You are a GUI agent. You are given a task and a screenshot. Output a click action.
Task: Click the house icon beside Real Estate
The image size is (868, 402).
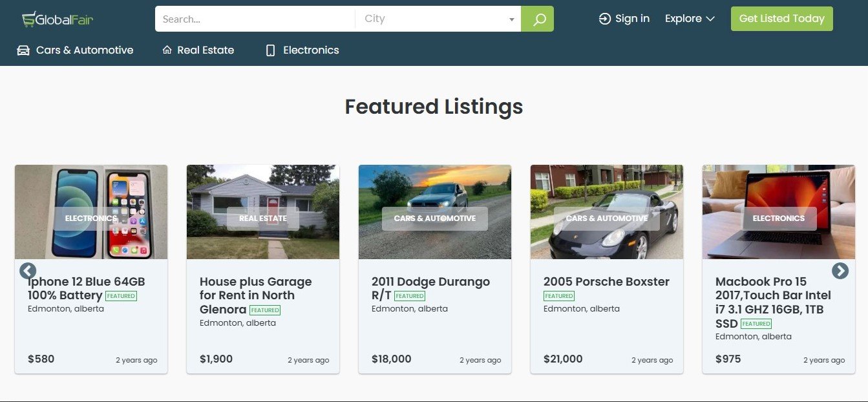coord(167,50)
